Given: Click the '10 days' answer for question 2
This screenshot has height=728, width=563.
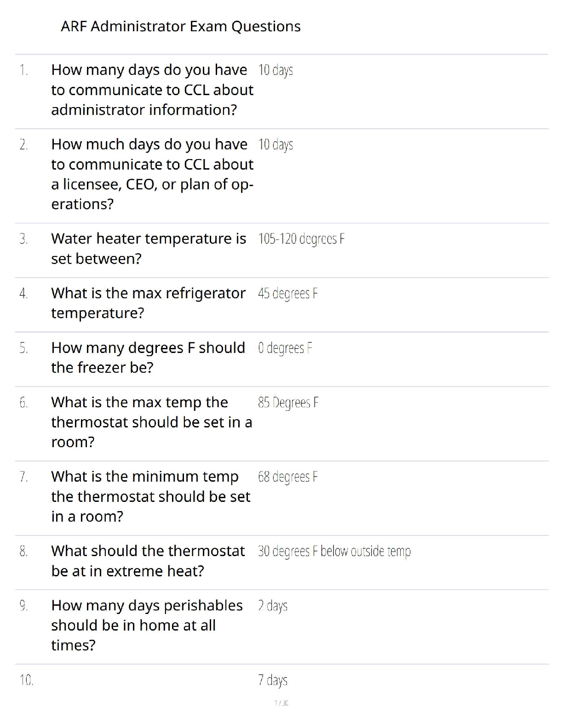Looking at the screenshot, I should [x=276, y=145].
